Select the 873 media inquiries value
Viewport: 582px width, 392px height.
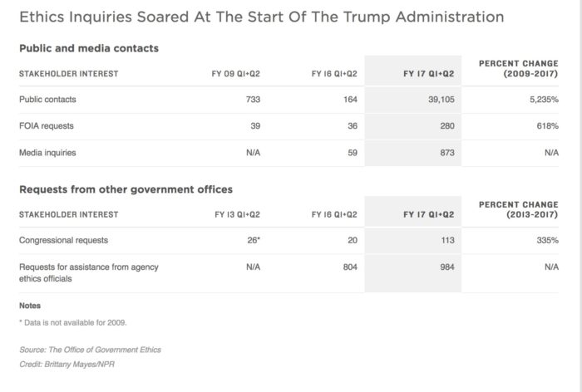pos(446,153)
